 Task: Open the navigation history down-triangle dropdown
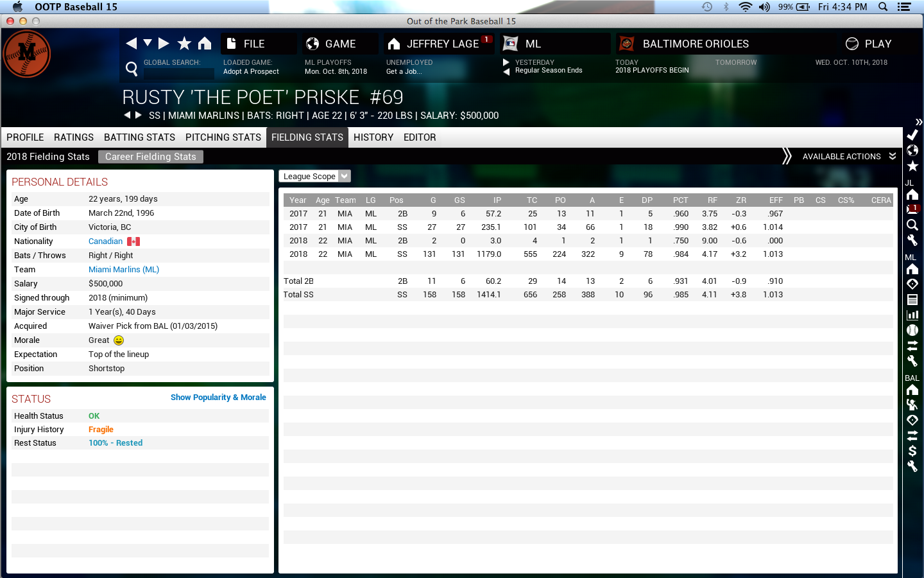[148, 42]
